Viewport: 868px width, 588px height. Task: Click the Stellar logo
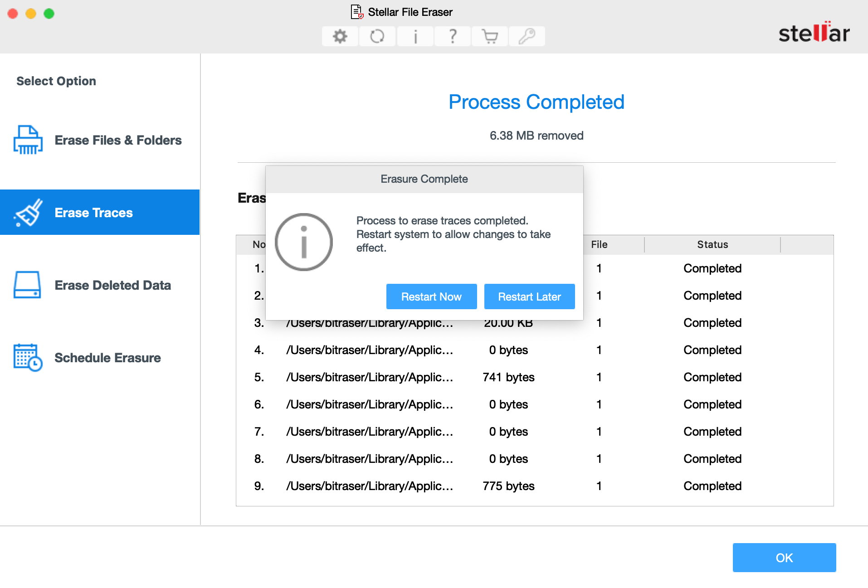click(x=814, y=33)
